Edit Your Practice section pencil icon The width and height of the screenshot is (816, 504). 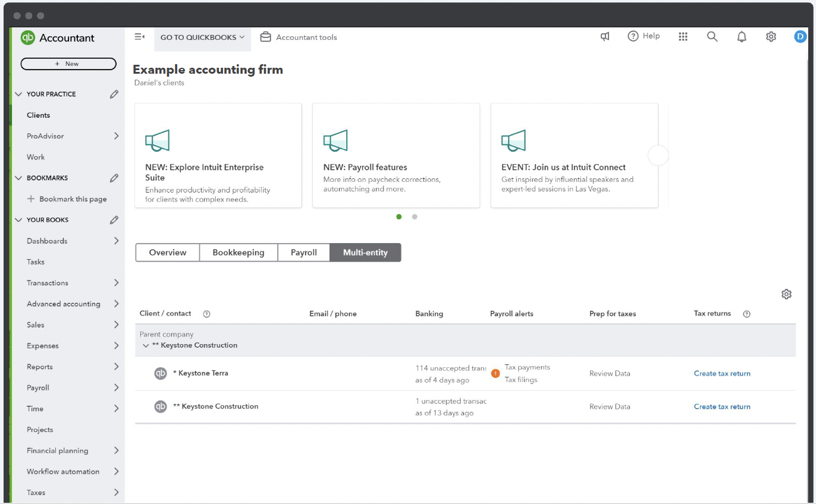tap(114, 94)
